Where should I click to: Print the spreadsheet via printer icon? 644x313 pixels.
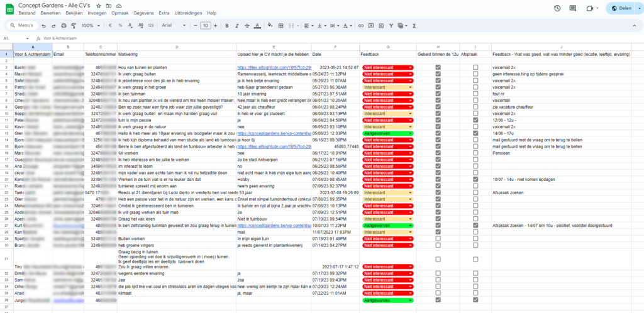tap(64, 25)
